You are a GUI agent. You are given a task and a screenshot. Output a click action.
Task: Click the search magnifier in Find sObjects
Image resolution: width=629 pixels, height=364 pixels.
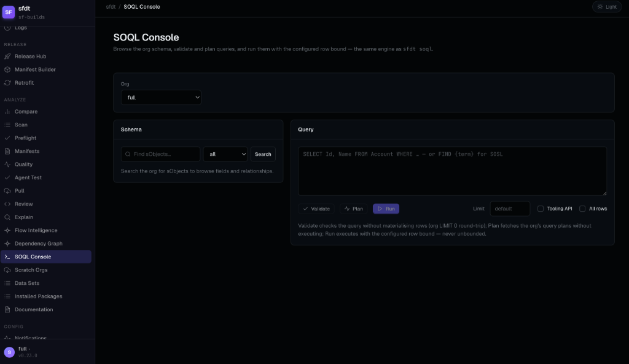[x=128, y=154]
